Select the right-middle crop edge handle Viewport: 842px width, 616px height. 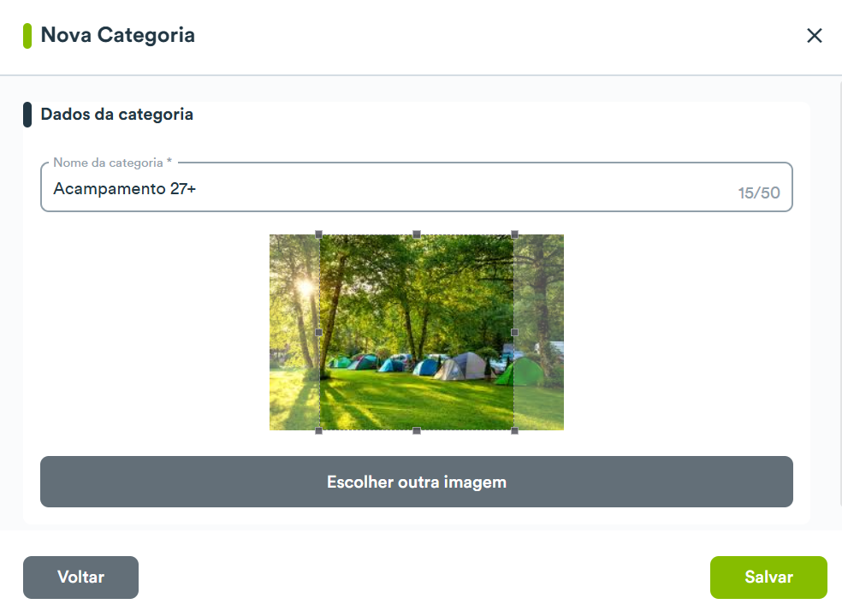point(514,333)
